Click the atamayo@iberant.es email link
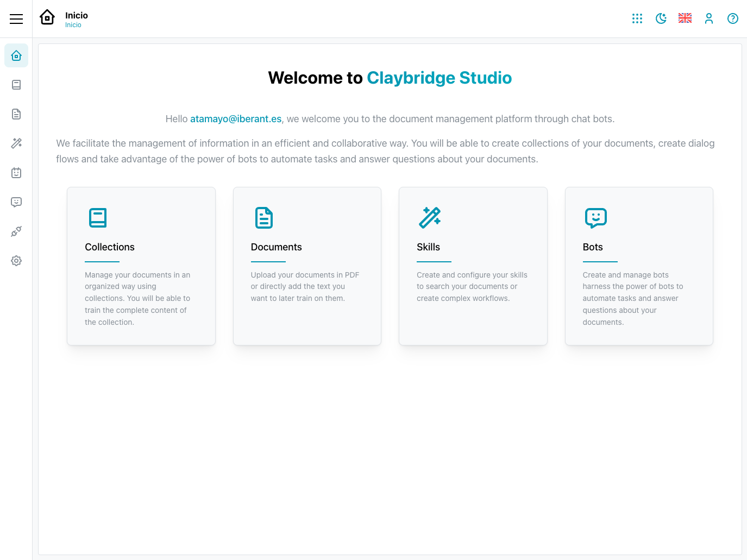This screenshot has width=747, height=560. 236,119
